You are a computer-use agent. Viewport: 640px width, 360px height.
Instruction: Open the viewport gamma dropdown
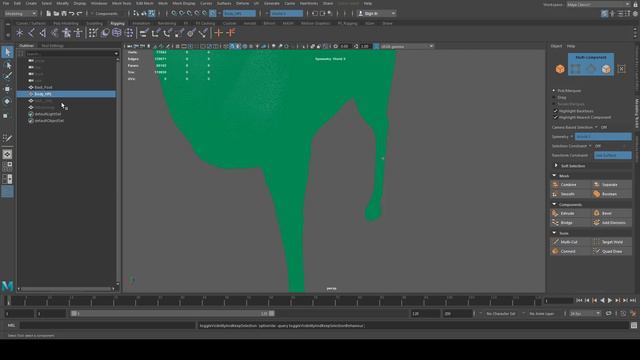pyautogui.click(x=407, y=47)
